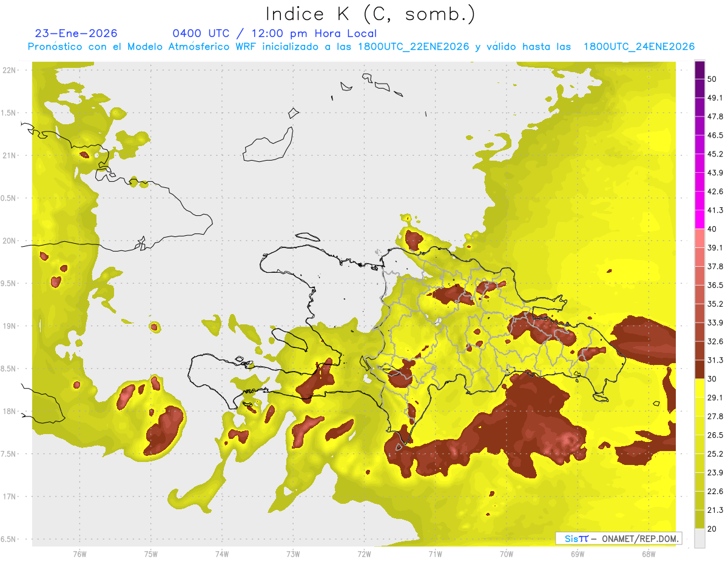Click the colorbar value "50"

(x=712, y=79)
